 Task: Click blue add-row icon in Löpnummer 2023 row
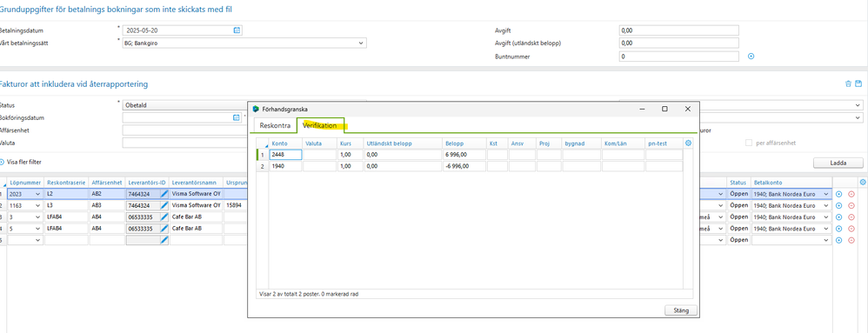pyautogui.click(x=838, y=194)
